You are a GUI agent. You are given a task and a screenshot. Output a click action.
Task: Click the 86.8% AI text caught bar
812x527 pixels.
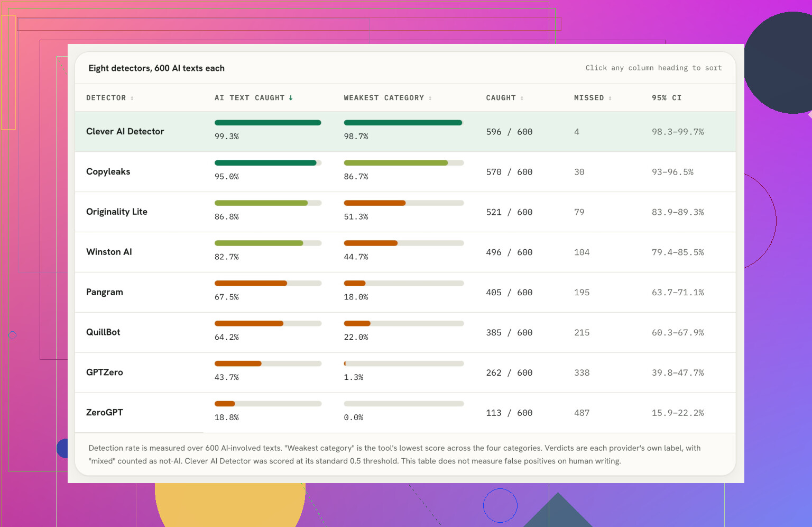click(x=268, y=203)
